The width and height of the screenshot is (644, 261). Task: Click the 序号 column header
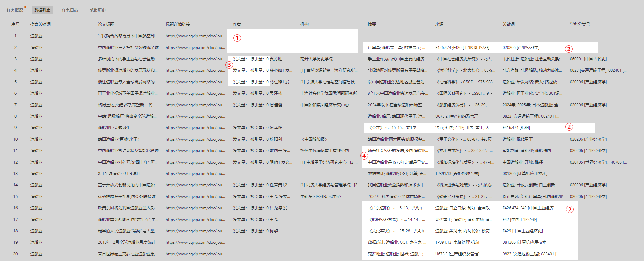pyautogui.click(x=15, y=24)
